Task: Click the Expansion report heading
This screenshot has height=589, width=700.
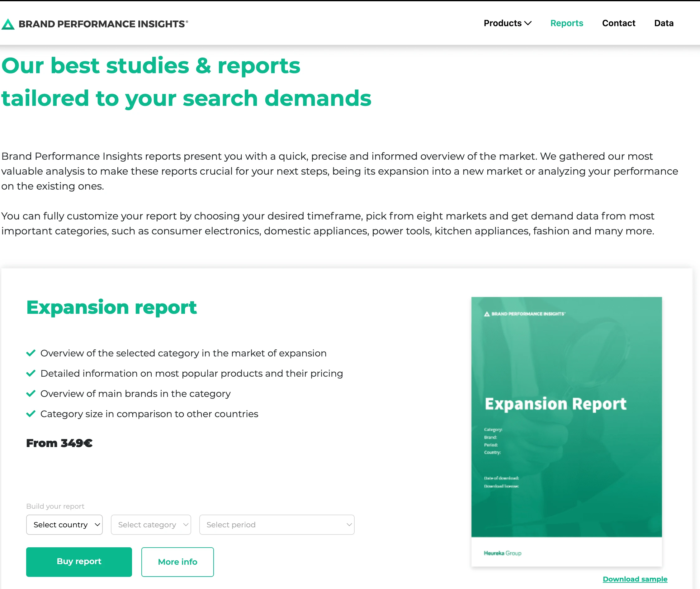Action: 111,307
